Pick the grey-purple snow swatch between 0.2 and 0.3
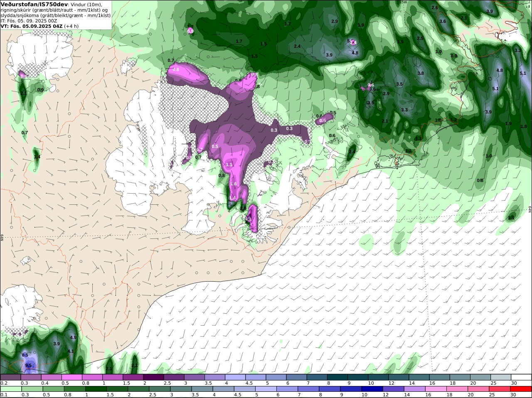Viewport: 532px width, 398px height. pos(11,377)
